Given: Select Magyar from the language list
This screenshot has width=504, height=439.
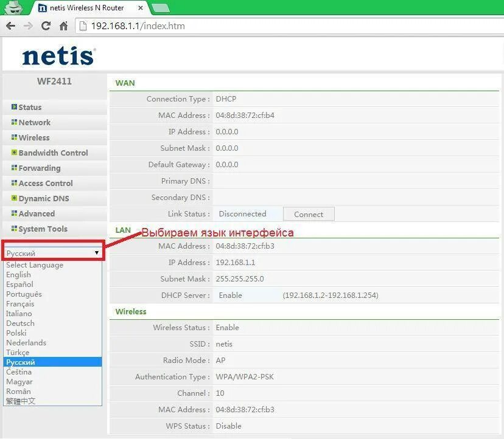Looking at the screenshot, I should coord(53,381).
